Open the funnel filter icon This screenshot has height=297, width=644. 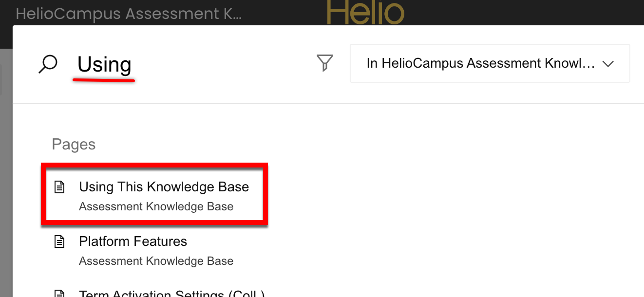point(325,63)
